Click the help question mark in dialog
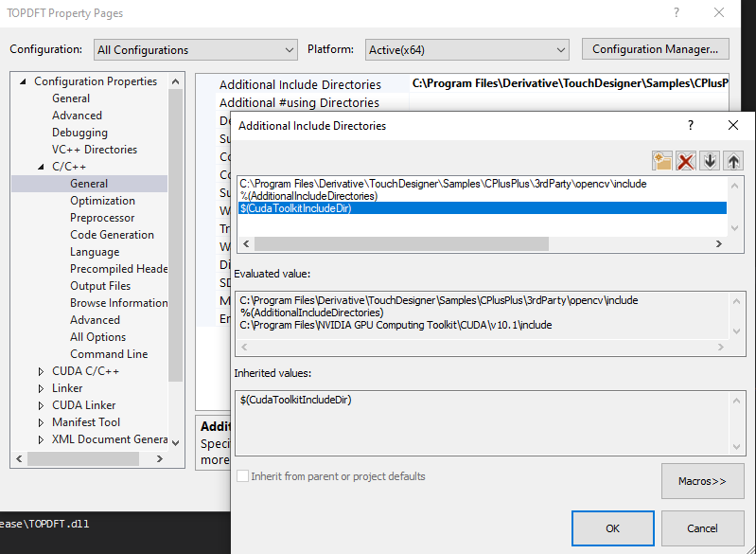Image resolution: width=756 pixels, height=554 pixels. [691, 125]
